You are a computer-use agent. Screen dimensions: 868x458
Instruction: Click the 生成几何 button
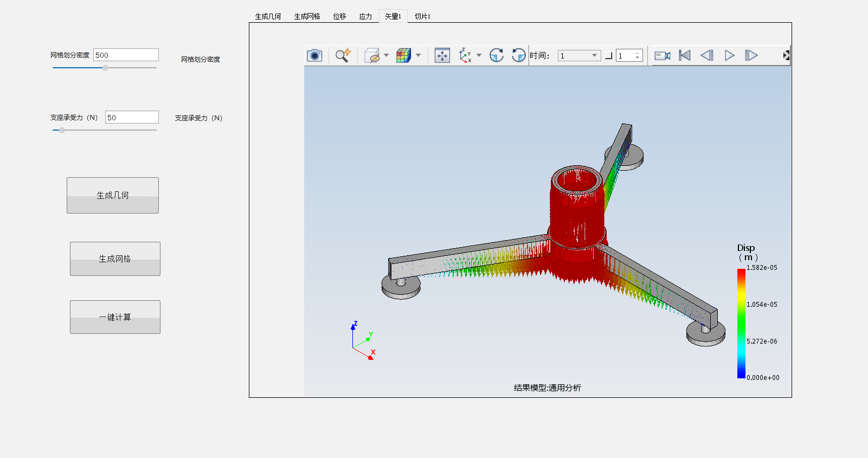point(113,195)
